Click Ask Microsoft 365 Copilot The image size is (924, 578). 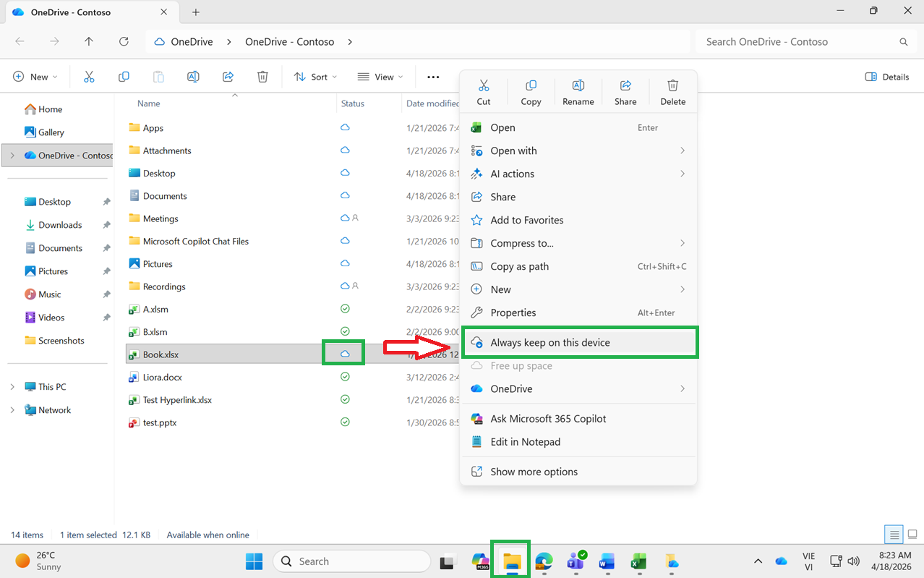click(x=578, y=418)
